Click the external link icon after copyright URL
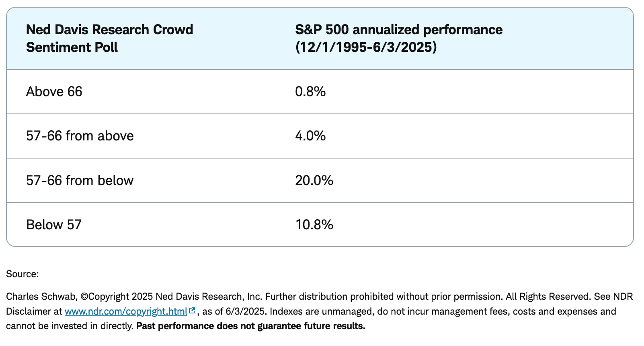Viewport: 644px width, 346px height. pyautogui.click(x=192, y=311)
